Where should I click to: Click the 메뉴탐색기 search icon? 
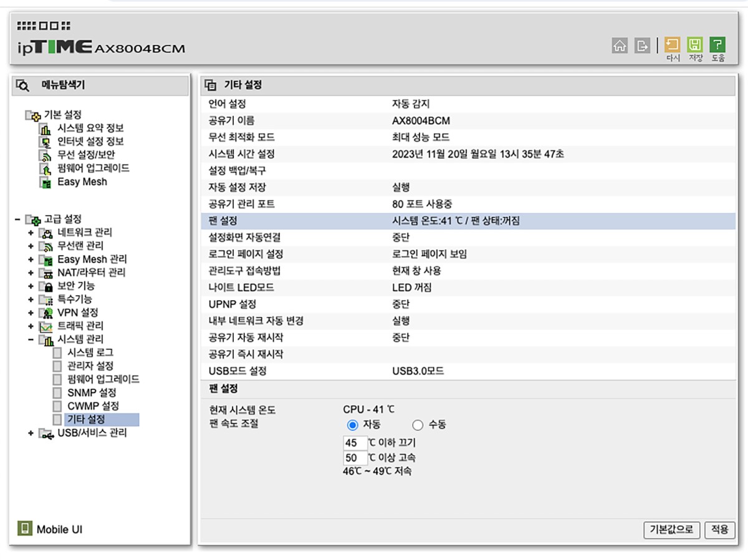pyautogui.click(x=23, y=86)
